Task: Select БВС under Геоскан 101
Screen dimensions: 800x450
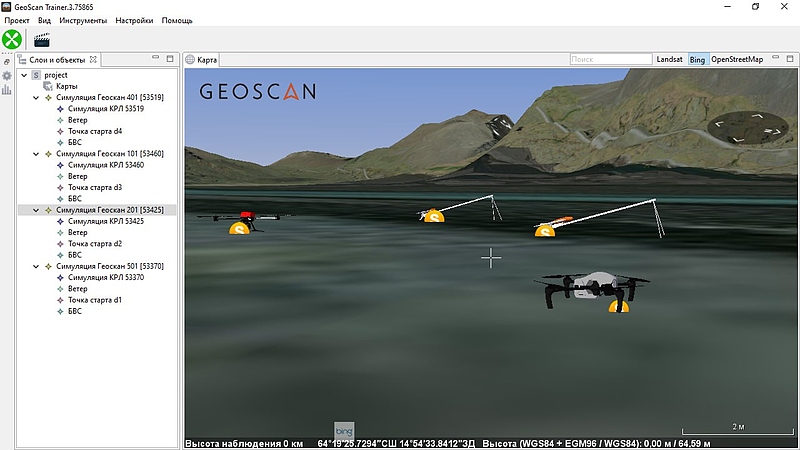Action: pos(74,198)
